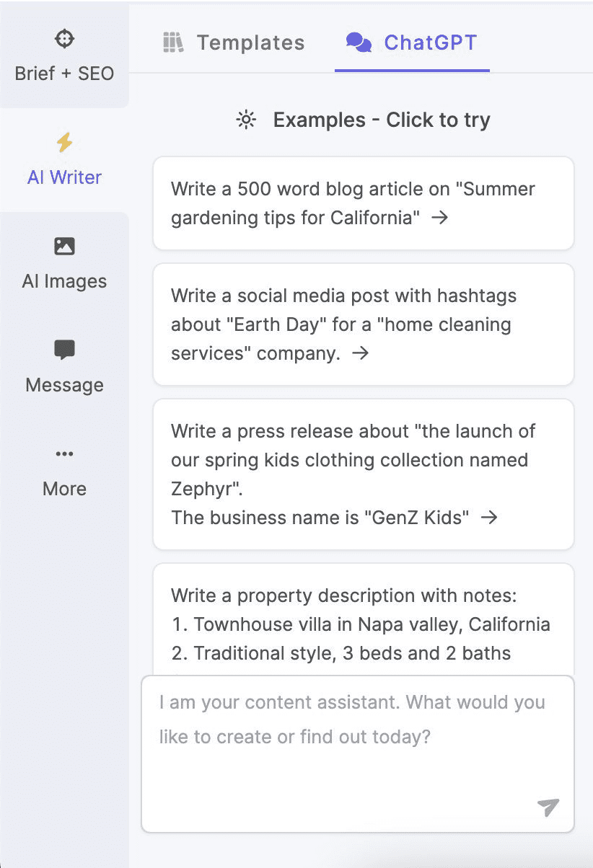Open the AI Writer label

[x=64, y=177]
